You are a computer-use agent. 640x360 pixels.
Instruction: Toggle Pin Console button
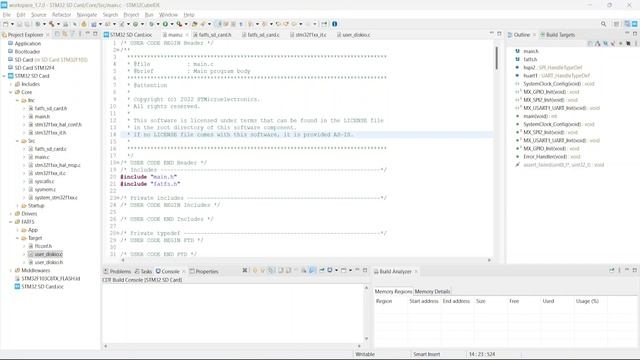click(x=322, y=270)
